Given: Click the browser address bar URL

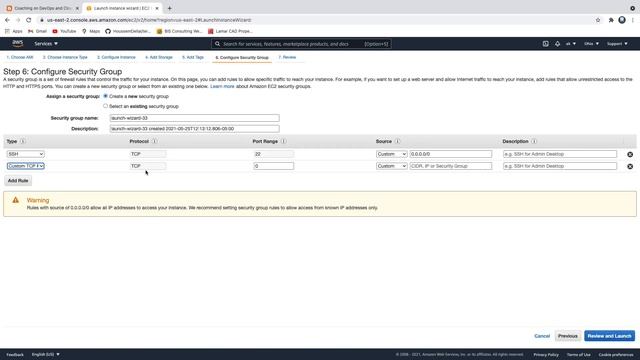Looking at the screenshot, I should [x=149, y=20].
